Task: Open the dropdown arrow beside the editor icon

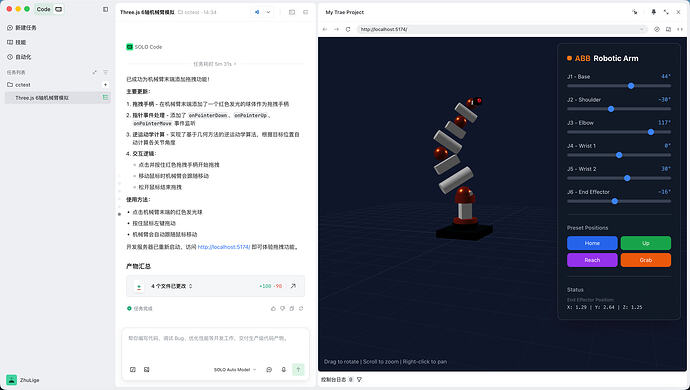Action: pyautogui.click(x=268, y=12)
